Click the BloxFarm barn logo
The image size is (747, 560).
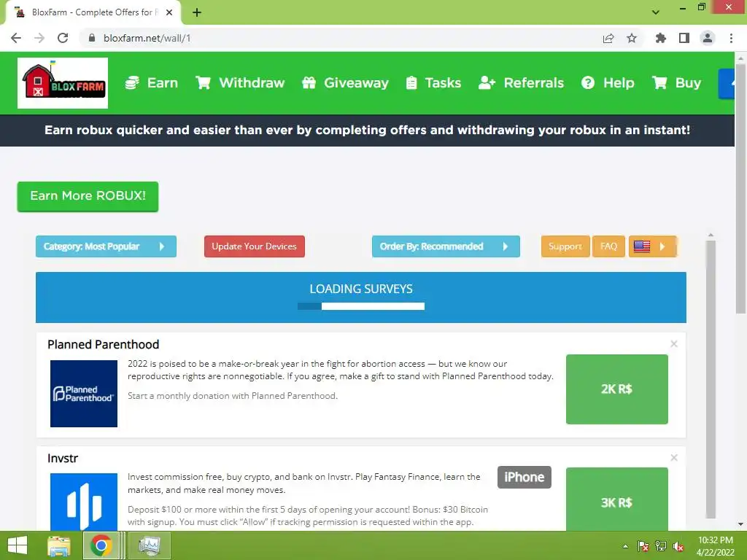coord(63,83)
